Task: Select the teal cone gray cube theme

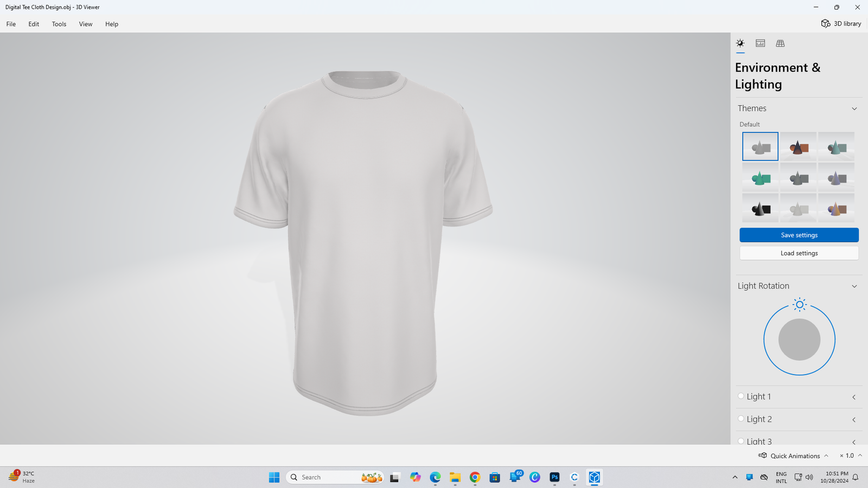Action: click(836, 146)
